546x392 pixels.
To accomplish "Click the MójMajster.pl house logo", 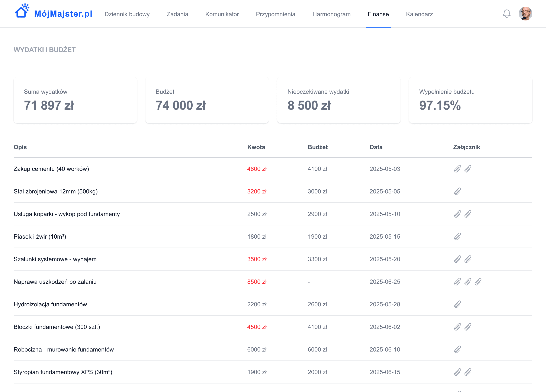I will [x=22, y=11].
